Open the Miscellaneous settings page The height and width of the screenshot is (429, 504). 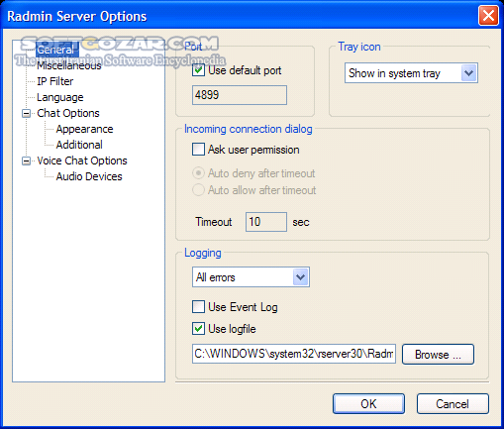69,65
